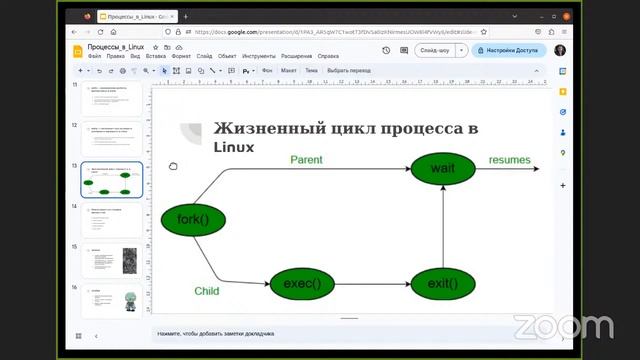Undo the last action
This screenshot has width=640, height=360.
point(99,71)
